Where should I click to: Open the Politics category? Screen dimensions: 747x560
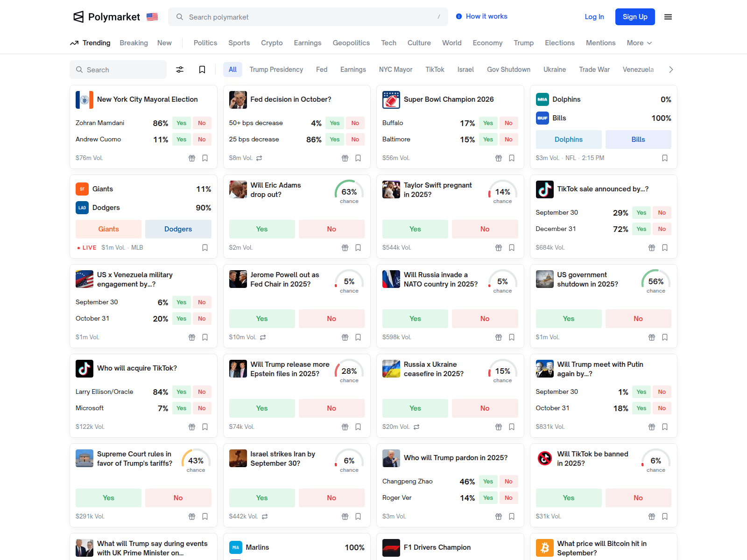[205, 43]
